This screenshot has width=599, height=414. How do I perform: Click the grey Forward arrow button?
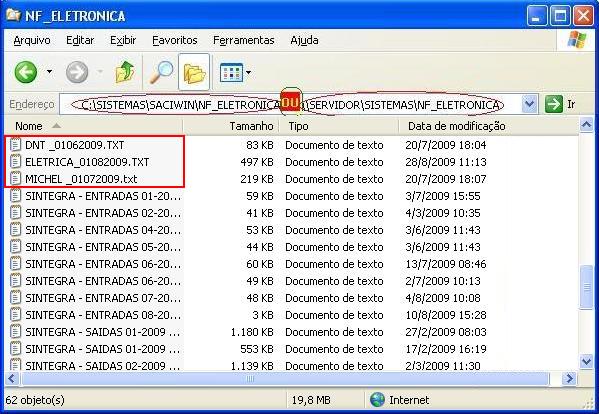[77, 72]
